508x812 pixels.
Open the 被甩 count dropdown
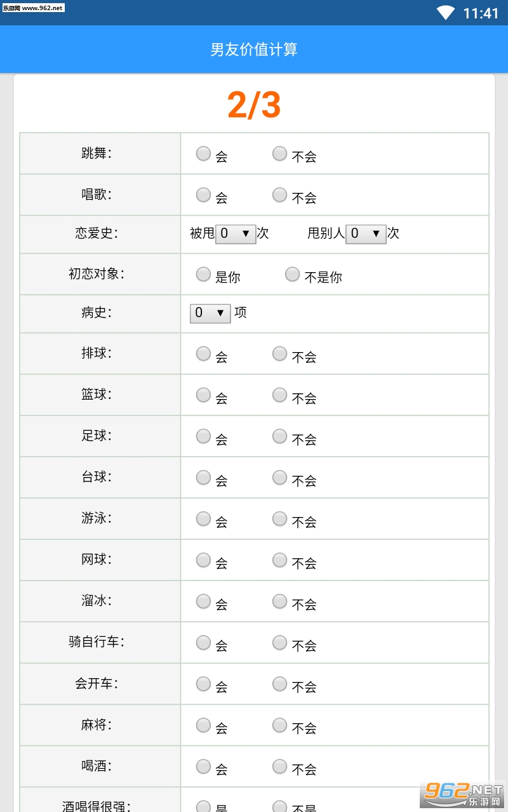click(x=236, y=233)
